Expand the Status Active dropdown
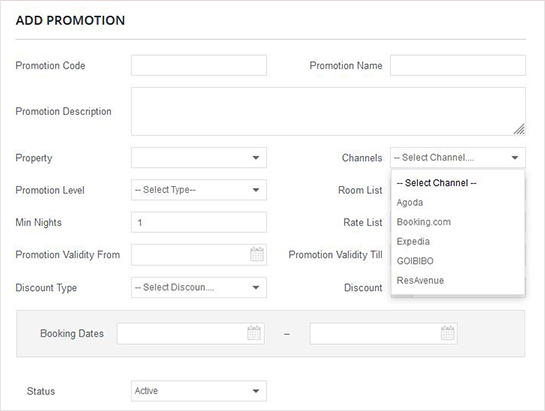Image resolution: width=545 pixels, height=411 pixels. click(199, 391)
